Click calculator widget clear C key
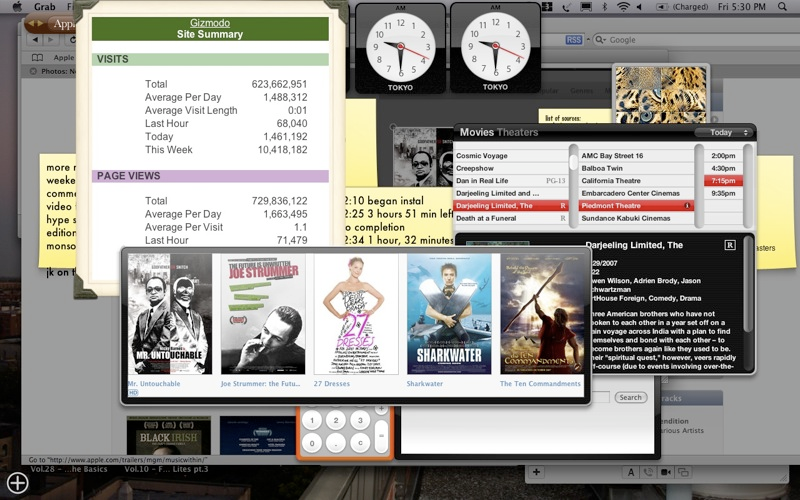Screen dimensions: 800x500 pos(360,443)
